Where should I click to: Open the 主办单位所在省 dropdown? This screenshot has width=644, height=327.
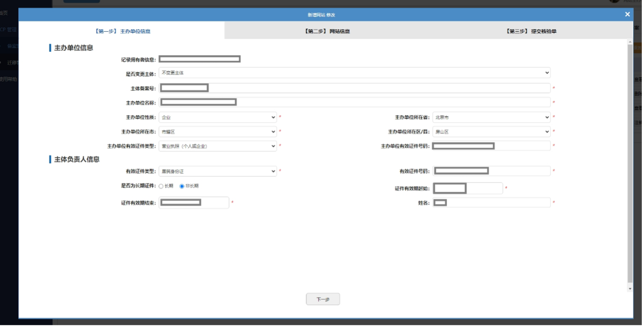tap(491, 118)
